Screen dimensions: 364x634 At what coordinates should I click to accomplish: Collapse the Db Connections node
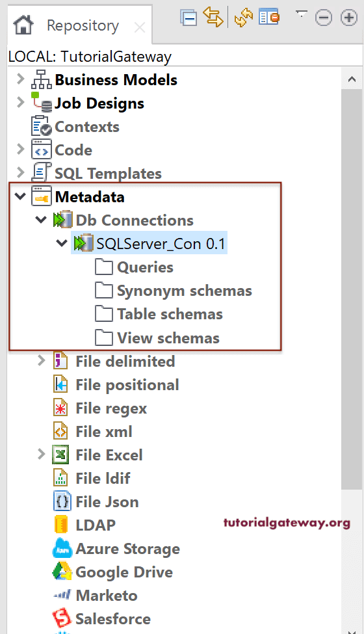pyautogui.click(x=41, y=220)
